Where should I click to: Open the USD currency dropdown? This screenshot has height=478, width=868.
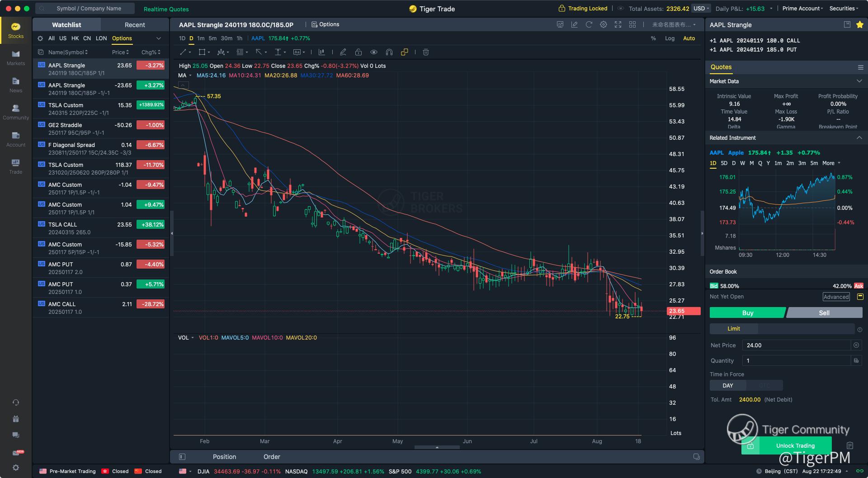click(x=702, y=9)
